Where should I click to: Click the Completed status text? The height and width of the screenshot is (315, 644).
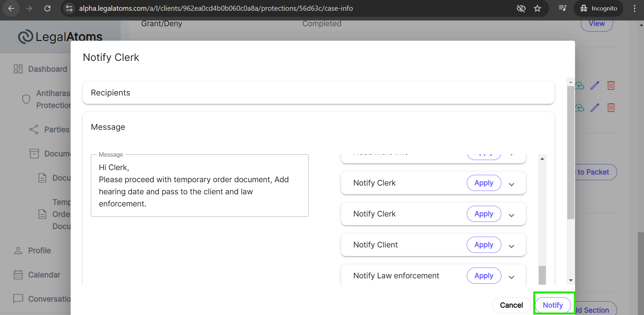pos(322,24)
